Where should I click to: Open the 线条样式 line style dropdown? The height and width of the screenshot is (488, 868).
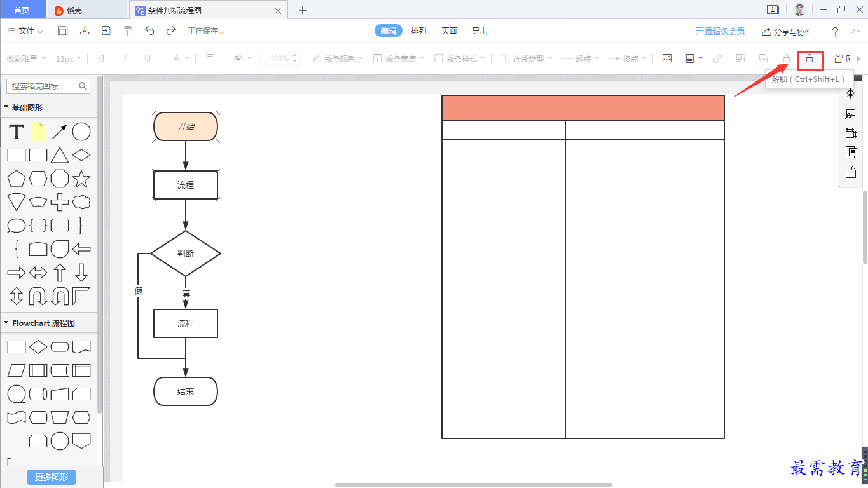(x=460, y=58)
